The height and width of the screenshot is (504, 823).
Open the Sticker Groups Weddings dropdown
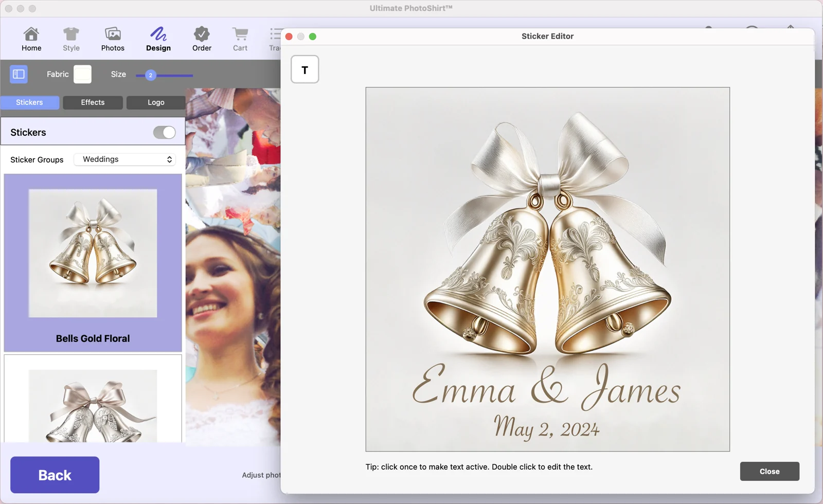click(126, 159)
